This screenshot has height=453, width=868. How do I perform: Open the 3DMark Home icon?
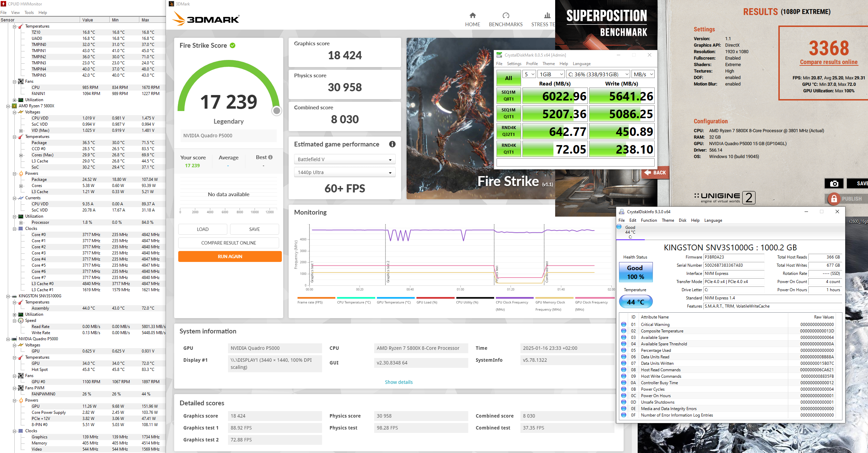(x=472, y=15)
